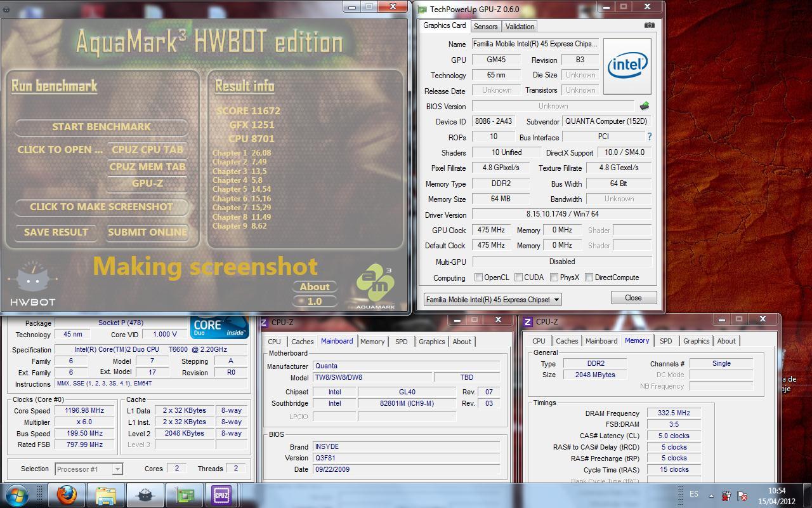Click the 1.0 version button in AquaMark
Viewport: 812px width, 508px height.
click(315, 301)
